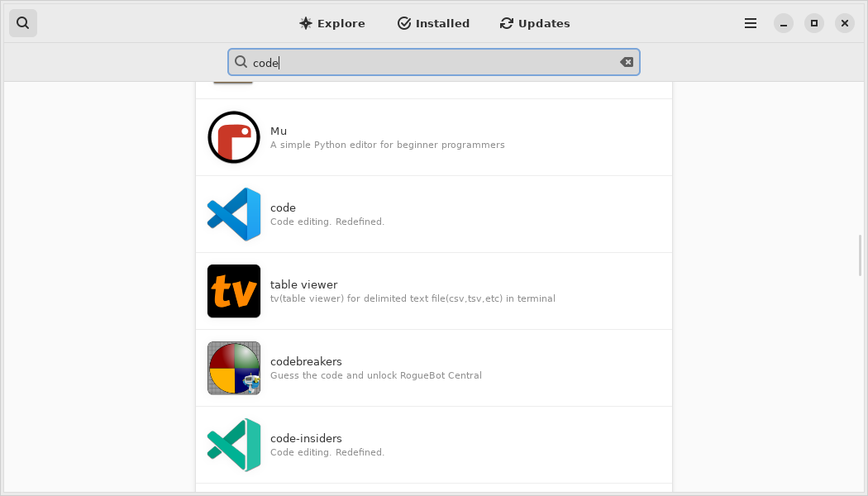Viewport: 868px width, 496px height.
Task: Open the 'code-insiders' result title
Action: pyautogui.click(x=306, y=438)
